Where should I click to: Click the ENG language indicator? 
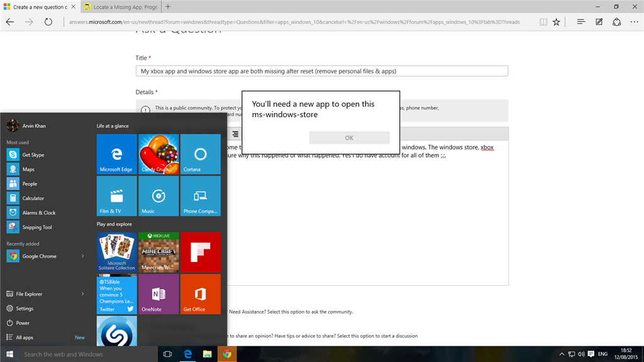click(x=603, y=354)
